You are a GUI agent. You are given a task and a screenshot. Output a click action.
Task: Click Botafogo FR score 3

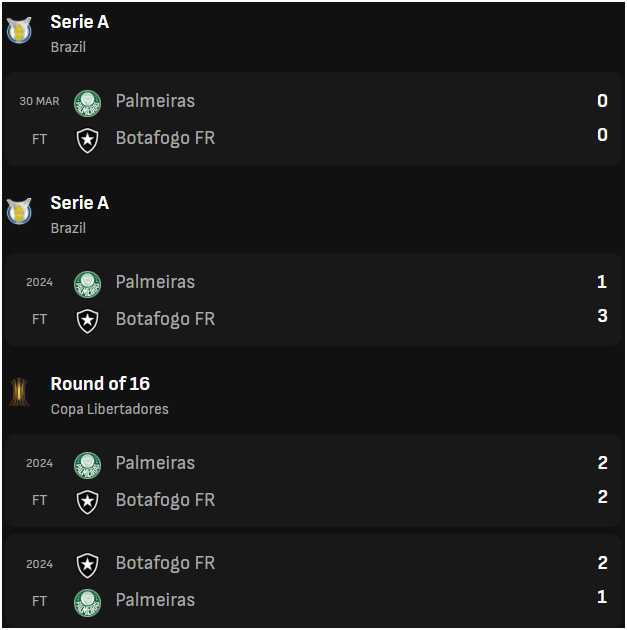pyautogui.click(x=602, y=316)
